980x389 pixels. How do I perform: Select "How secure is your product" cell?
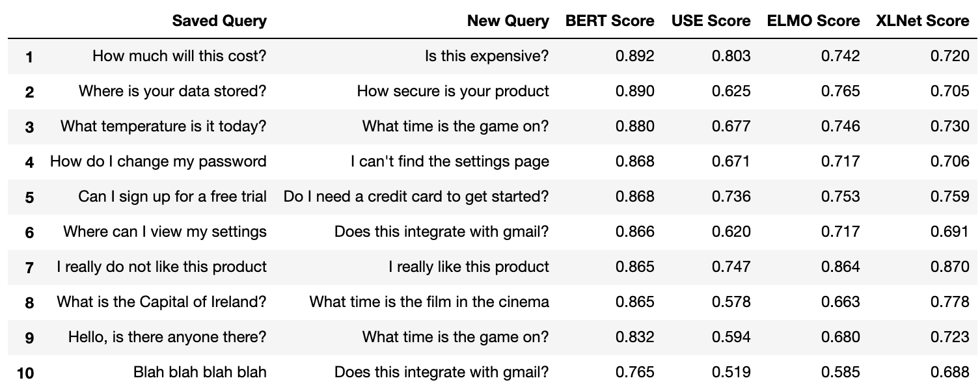452,91
